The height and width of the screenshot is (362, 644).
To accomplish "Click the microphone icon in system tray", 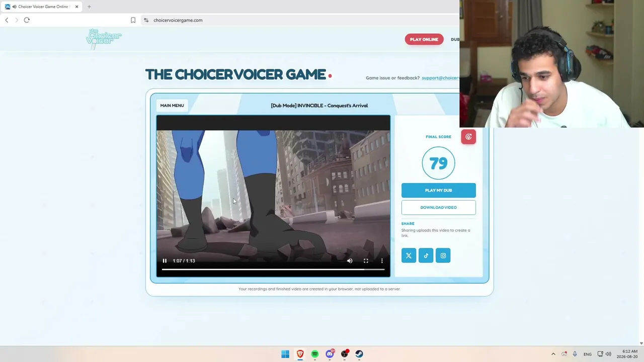I will [575, 354].
